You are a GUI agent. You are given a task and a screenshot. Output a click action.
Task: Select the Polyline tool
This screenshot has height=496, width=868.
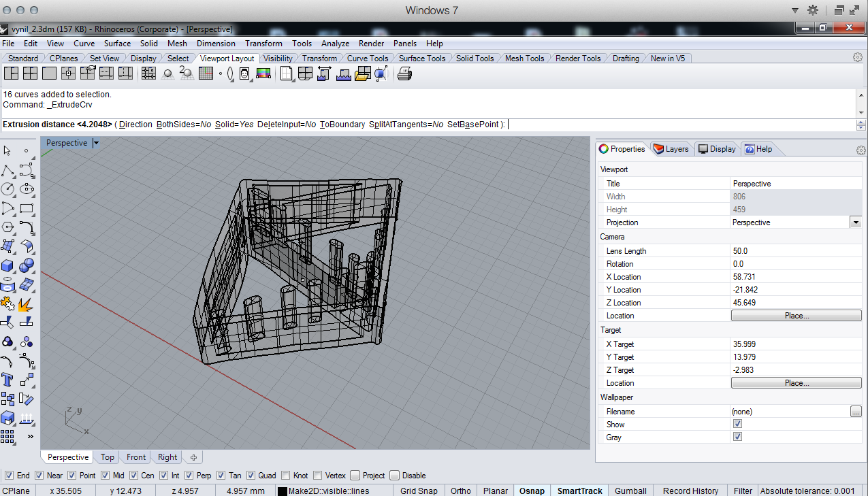8,170
